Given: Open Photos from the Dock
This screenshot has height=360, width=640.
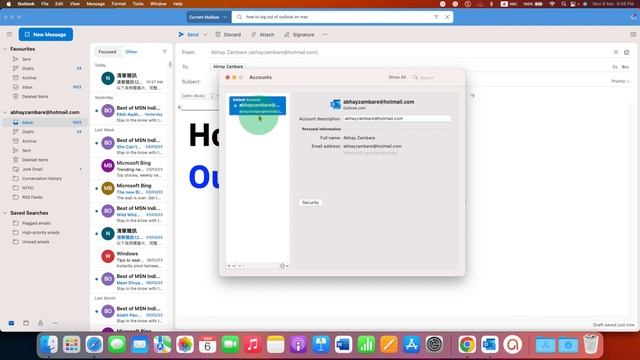Looking at the screenshot, I should point(185,345).
